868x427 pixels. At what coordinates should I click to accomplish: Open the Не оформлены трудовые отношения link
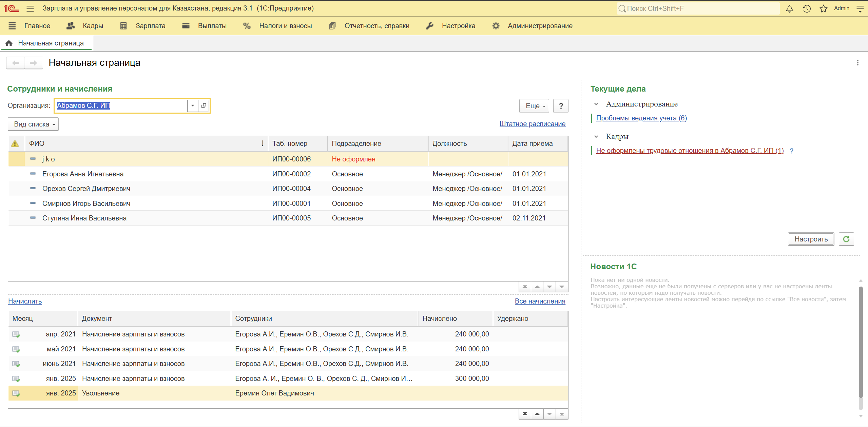(690, 151)
